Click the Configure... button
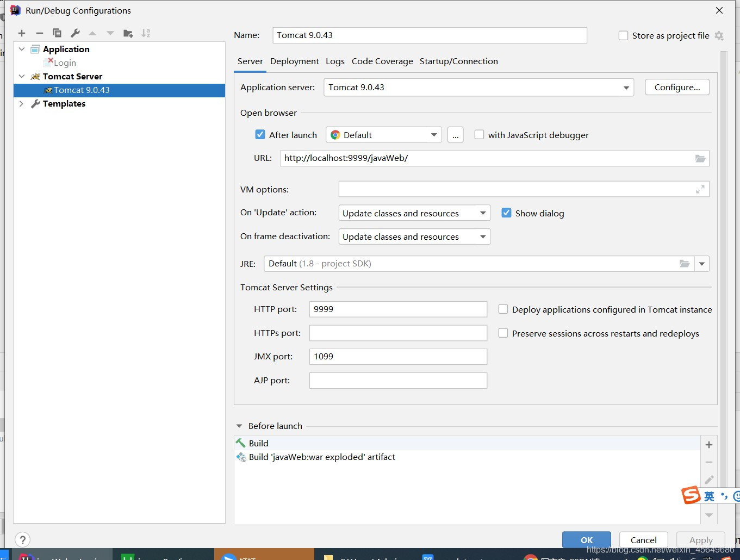Viewport: 740px width, 560px height. [x=677, y=87]
